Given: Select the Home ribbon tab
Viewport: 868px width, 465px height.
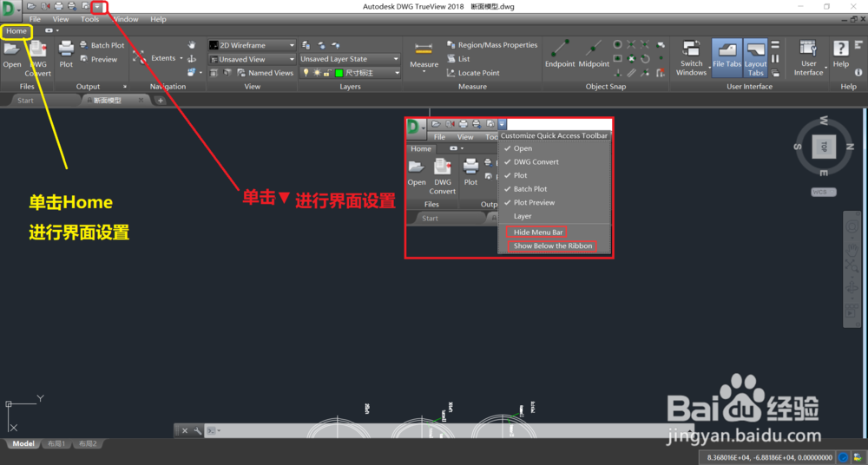Looking at the screenshot, I should pos(16,31).
